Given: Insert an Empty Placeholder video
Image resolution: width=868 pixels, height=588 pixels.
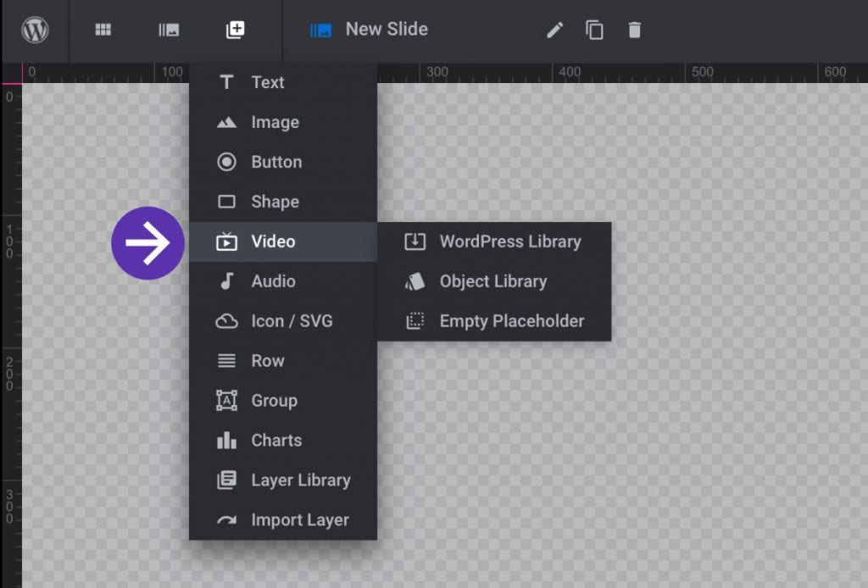Looking at the screenshot, I should click(511, 321).
